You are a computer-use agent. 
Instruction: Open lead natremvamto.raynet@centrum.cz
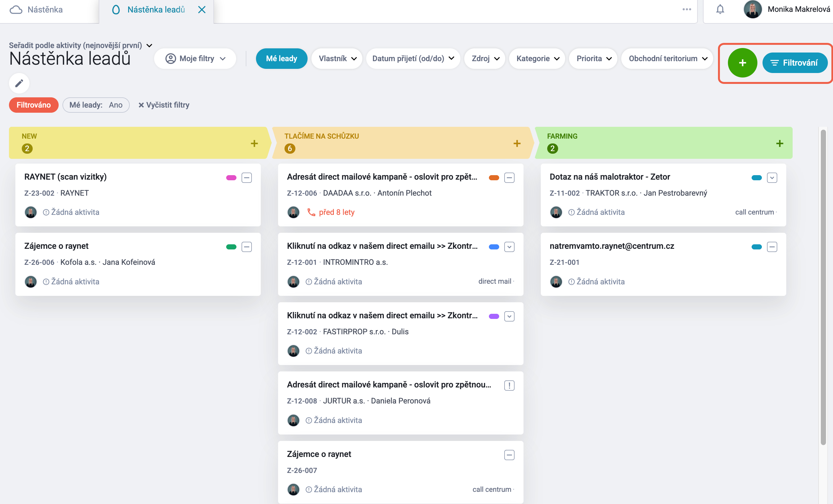pyautogui.click(x=612, y=246)
